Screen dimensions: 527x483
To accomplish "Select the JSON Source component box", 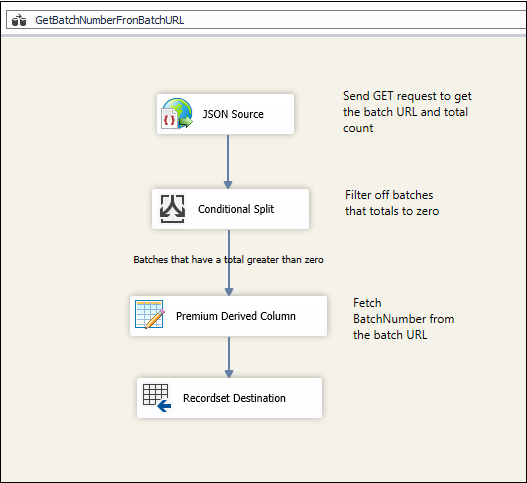I will click(x=226, y=114).
